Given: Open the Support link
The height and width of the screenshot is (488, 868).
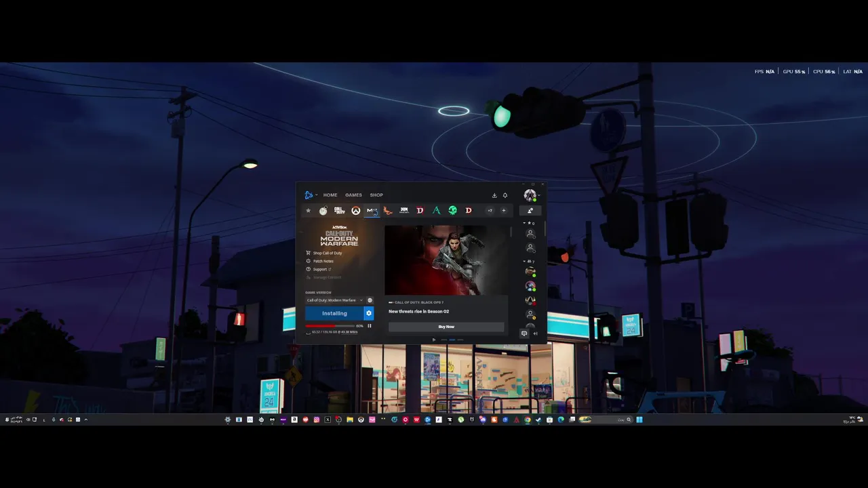Looking at the screenshot, I should coord(319,269).
